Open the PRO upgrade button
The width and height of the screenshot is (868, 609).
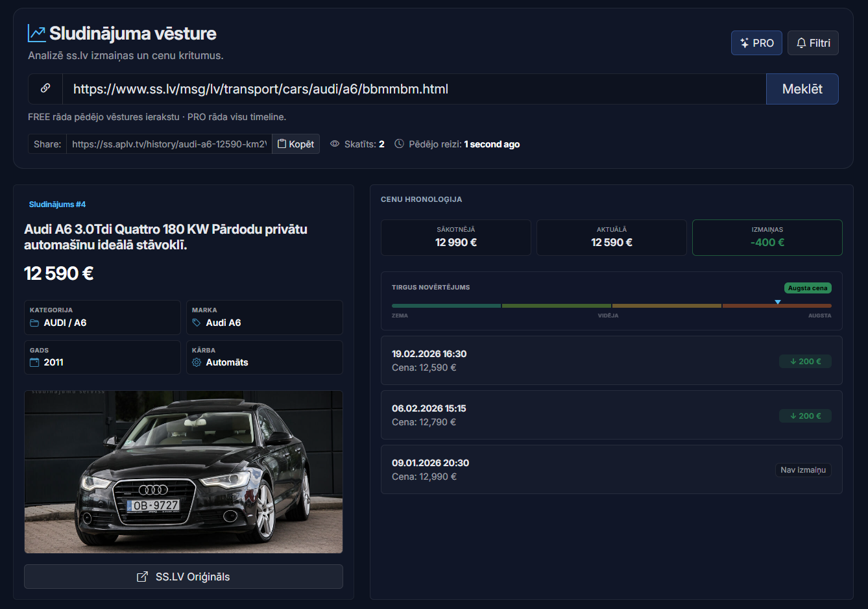click(756, 43)
